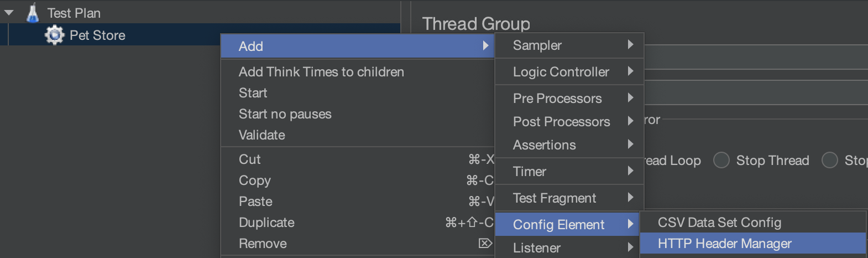
Task: Select the Pet Store tree item
Action: click(97, 35)
